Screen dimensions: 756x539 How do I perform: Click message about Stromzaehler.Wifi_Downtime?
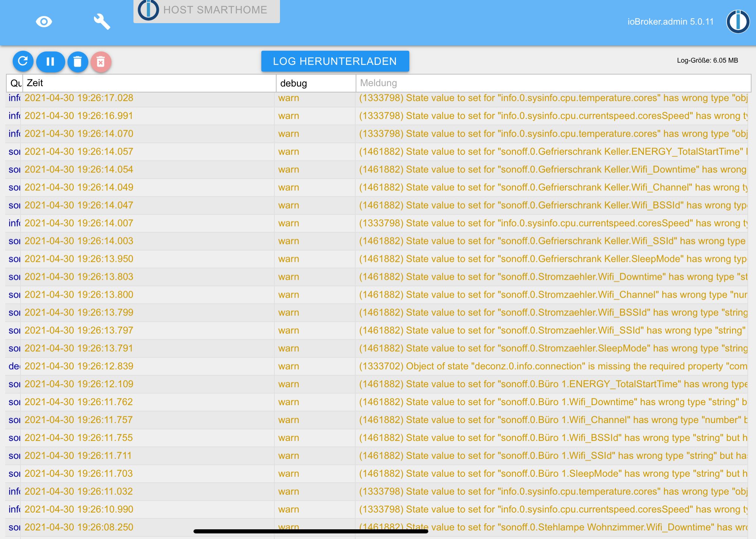point(553,277)
